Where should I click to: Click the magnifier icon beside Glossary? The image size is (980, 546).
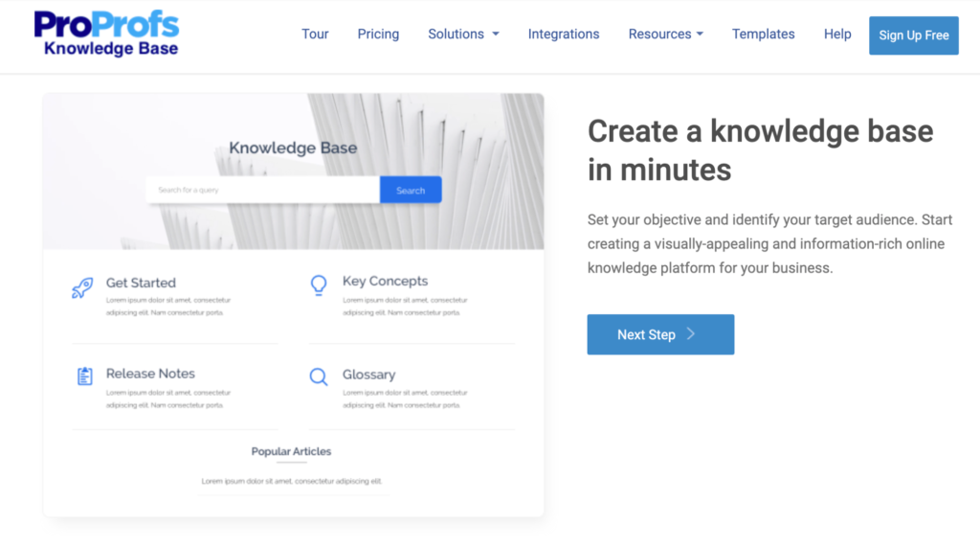tap(319, 377)
